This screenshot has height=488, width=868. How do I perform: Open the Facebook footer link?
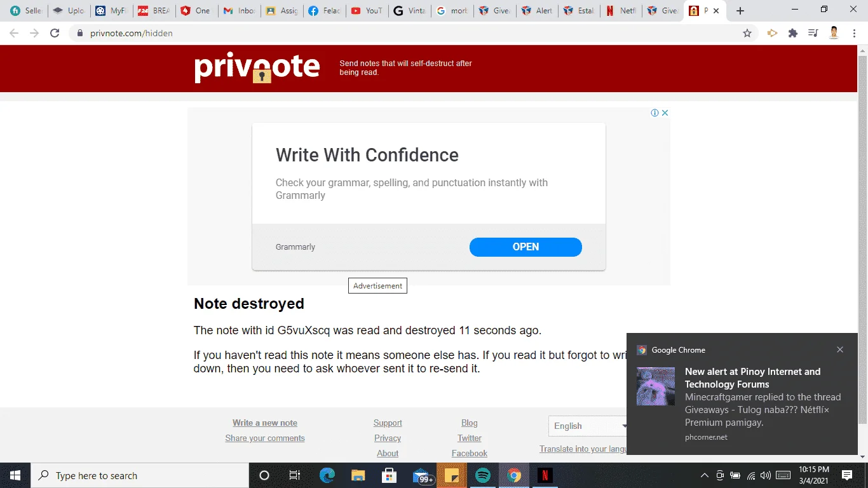tap(470, 454)
